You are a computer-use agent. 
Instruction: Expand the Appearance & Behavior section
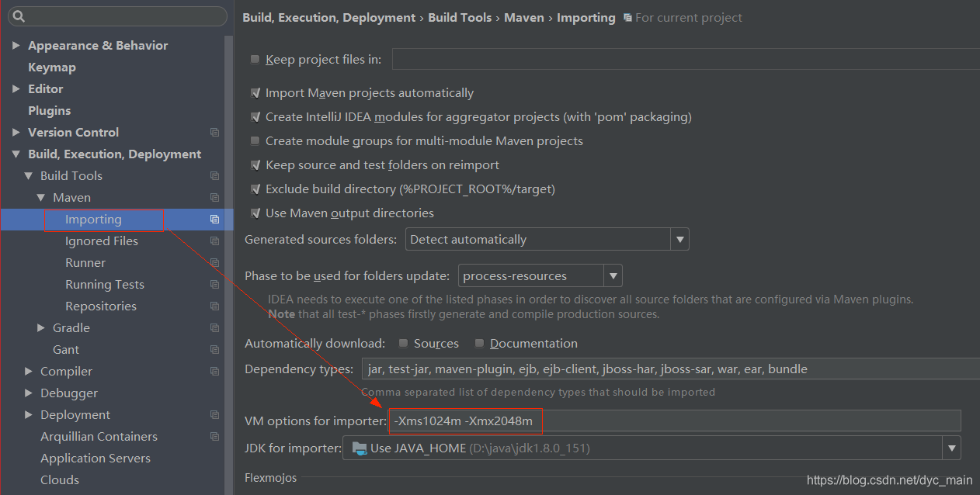point(16,46)
